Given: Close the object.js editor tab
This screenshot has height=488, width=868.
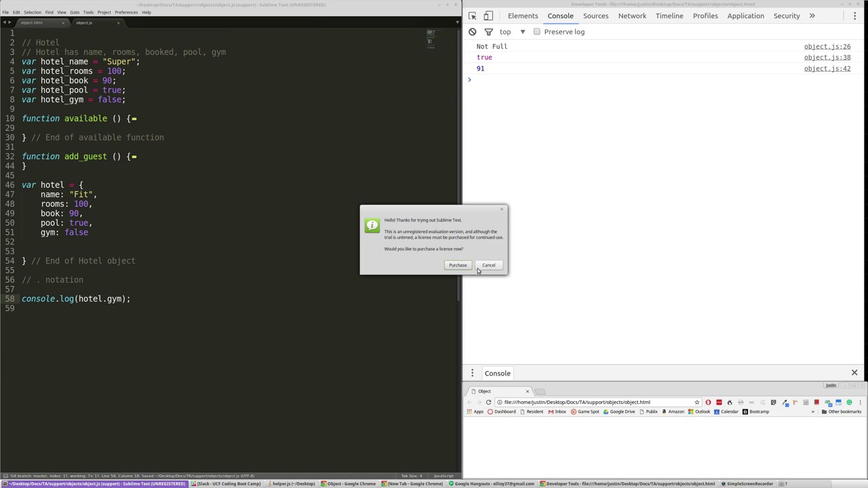Looking at the screenshot, I should click(x=118, y=23).
